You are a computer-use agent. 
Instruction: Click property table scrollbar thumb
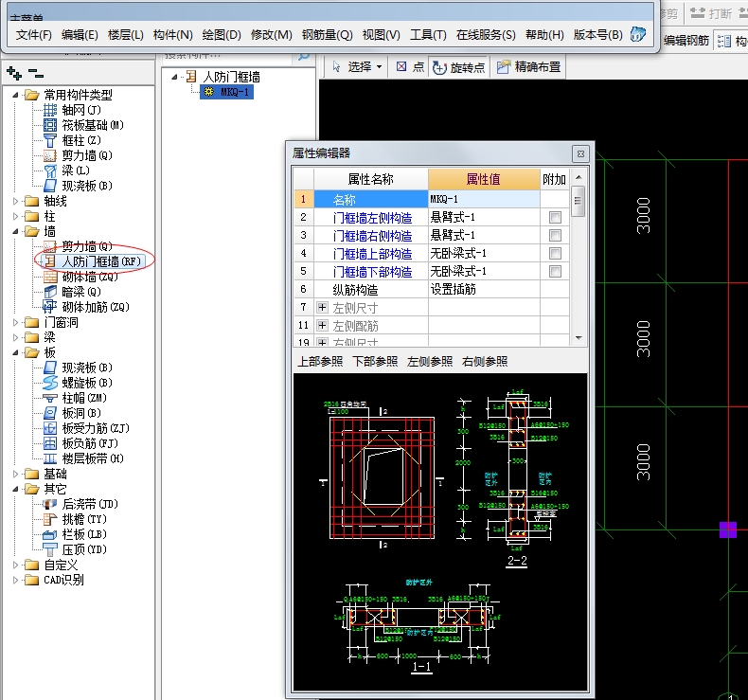[x=579, y=201]
